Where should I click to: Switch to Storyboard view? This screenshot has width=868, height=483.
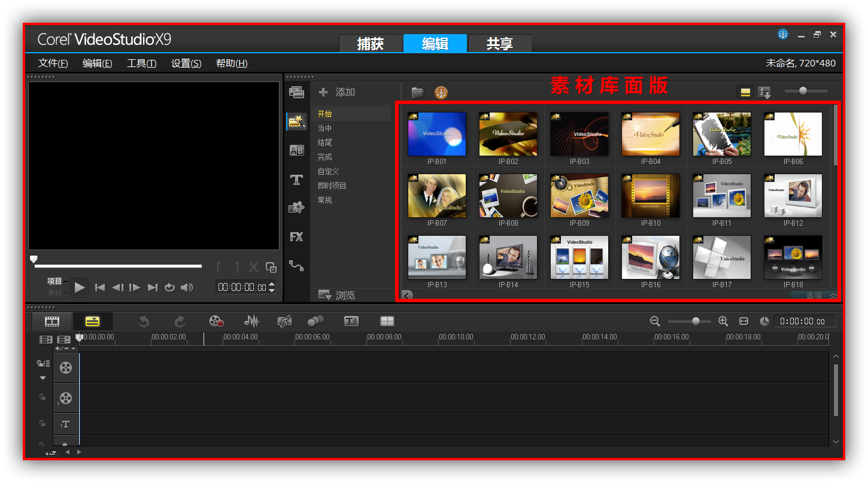click(x=52, y=321)
